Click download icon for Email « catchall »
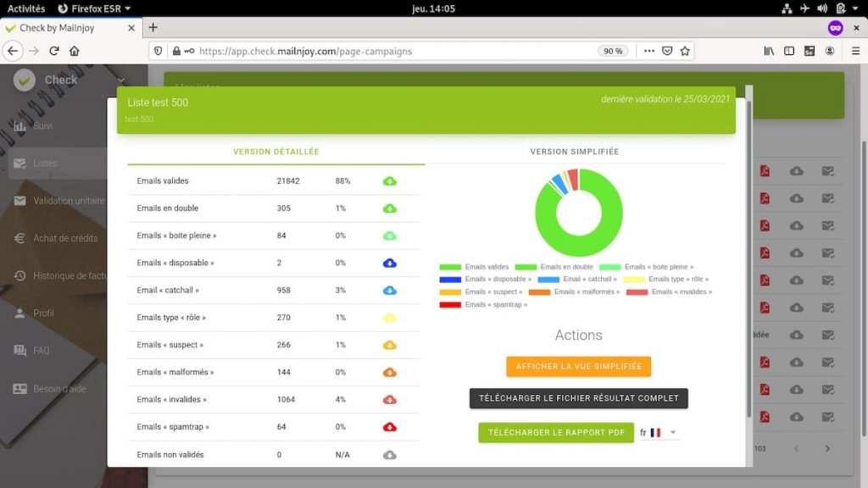This screenshot has width=868, height=488. point(390,291)
